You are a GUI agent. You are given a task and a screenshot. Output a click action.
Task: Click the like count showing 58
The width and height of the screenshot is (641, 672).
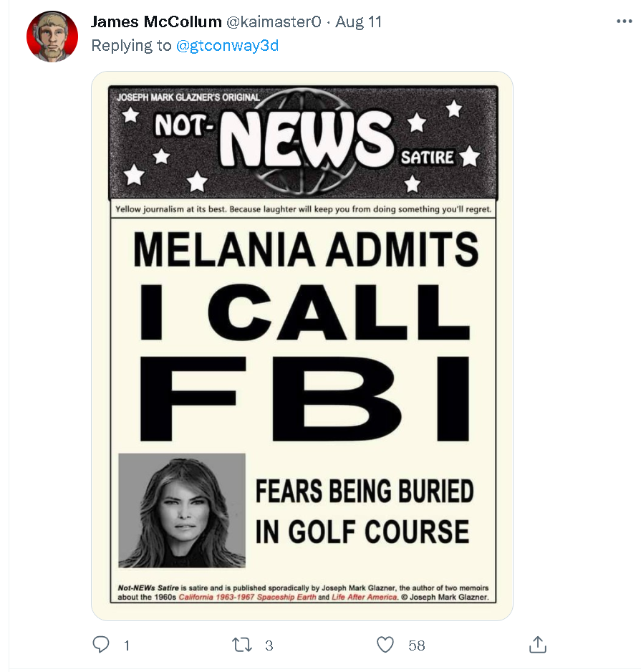click(416, 645)
